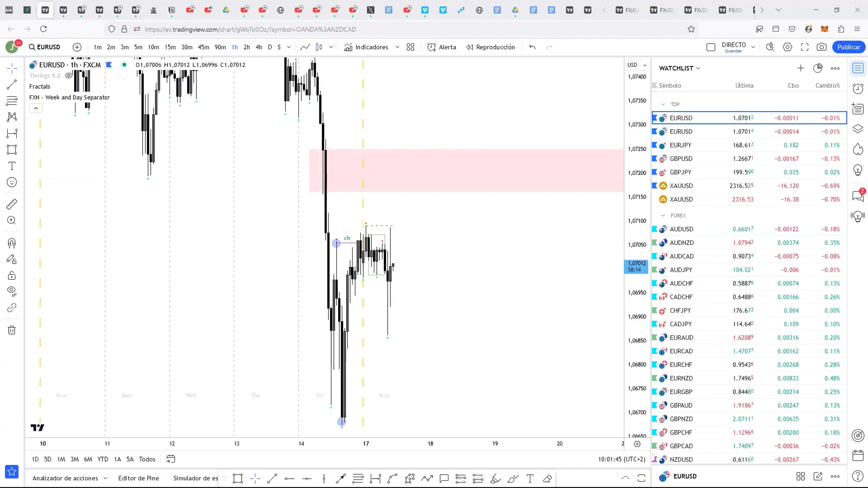Screen dimensions: 868x488
Task: Select the trend line drawing tool
Action: click(x=12, y=85)
